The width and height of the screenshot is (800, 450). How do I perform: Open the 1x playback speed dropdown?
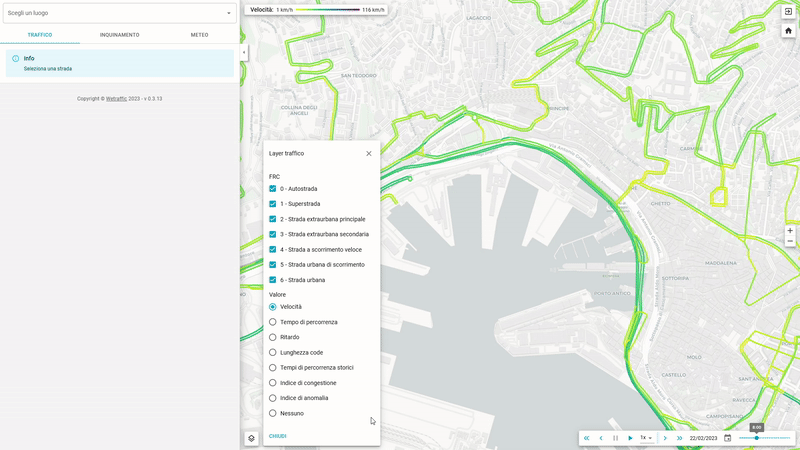tap(646, 438)
